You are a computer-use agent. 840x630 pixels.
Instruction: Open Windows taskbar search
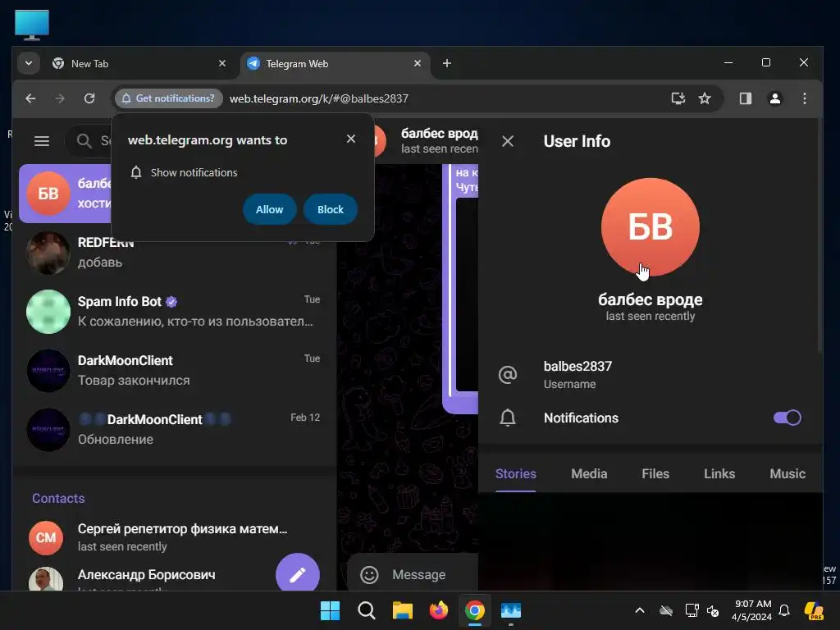pyautogui.click(x=367, y=610)
